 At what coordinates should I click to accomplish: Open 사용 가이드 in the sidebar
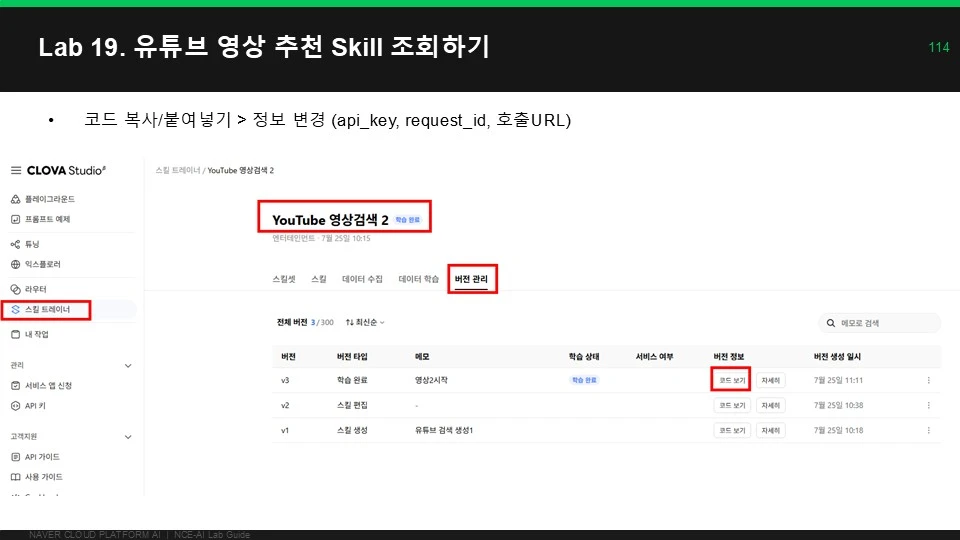pos(43,477)
